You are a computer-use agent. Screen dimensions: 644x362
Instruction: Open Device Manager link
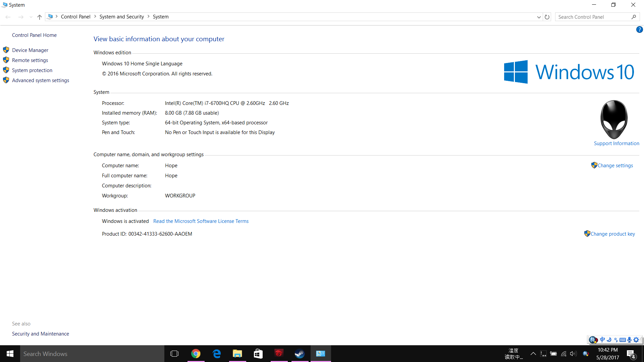pos(30,50)
